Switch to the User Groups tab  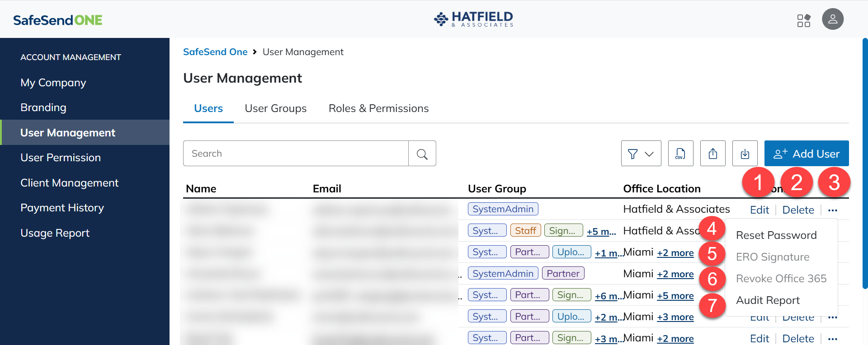[276, 108]
